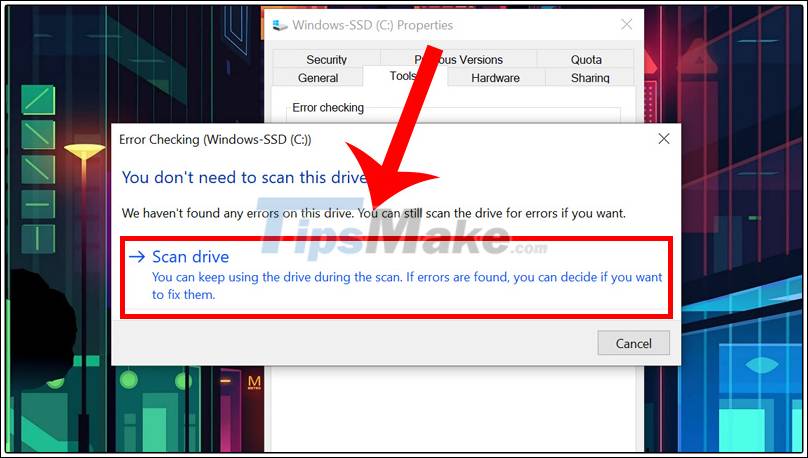808x458 pixels.
Task: Switch to the General tab
Action: click(x=317, y=78)
